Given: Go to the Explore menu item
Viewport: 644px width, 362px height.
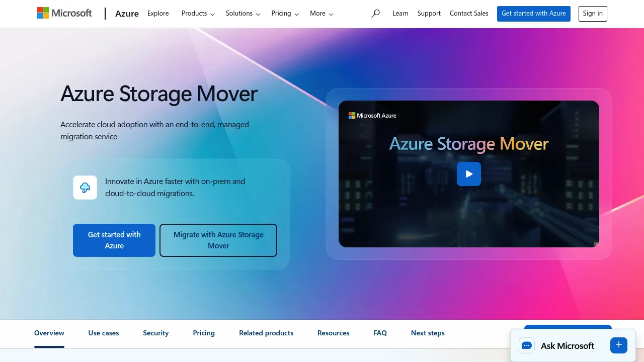Looking at the screenshot, I should click(158, 14).
